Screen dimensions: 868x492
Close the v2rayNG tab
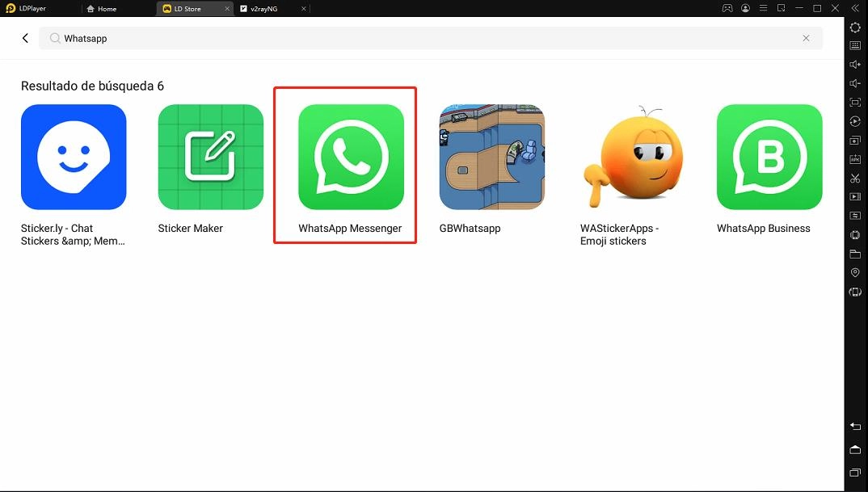[303, 9]
